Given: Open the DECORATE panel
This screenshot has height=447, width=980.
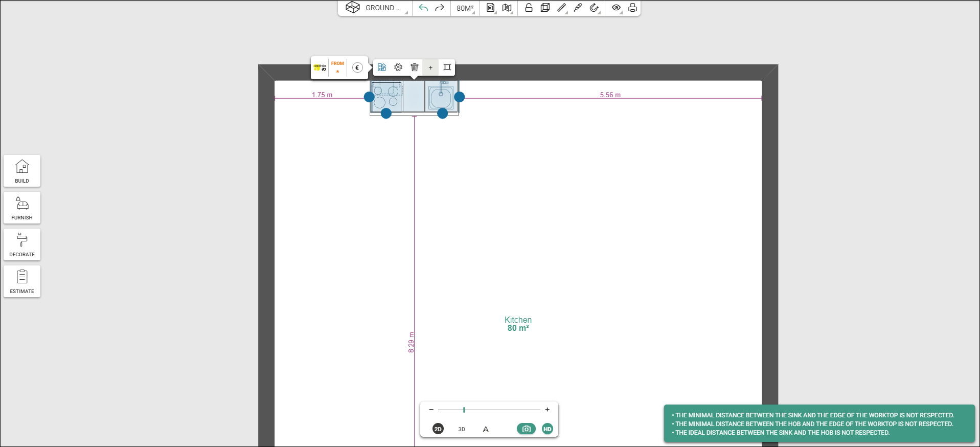Looking at the screenshot, I should tap(22, 244).
